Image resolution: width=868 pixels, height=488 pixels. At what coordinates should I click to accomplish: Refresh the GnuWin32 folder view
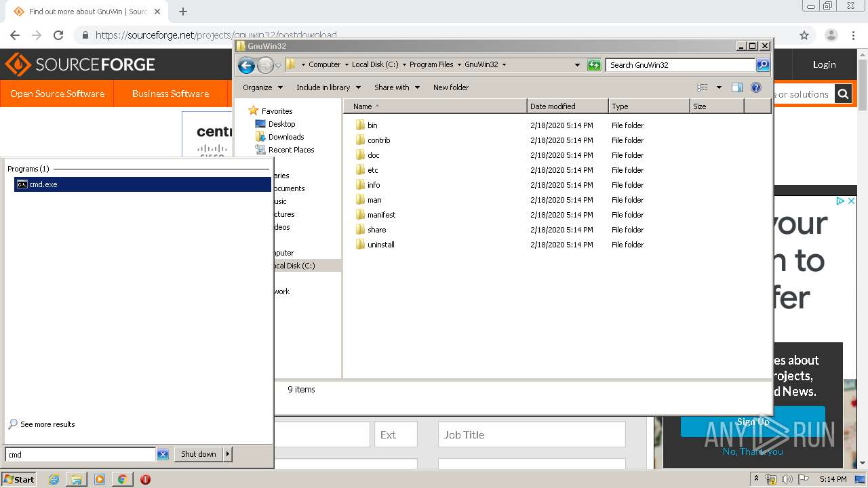pyautogui.click(x=594, y=65)
